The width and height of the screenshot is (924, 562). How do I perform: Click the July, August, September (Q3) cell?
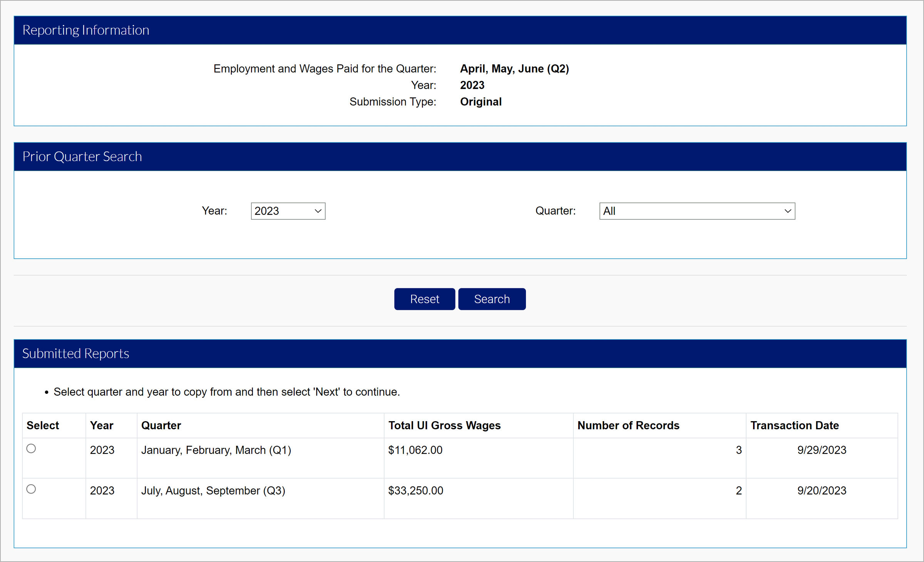[x=213, y=490]
